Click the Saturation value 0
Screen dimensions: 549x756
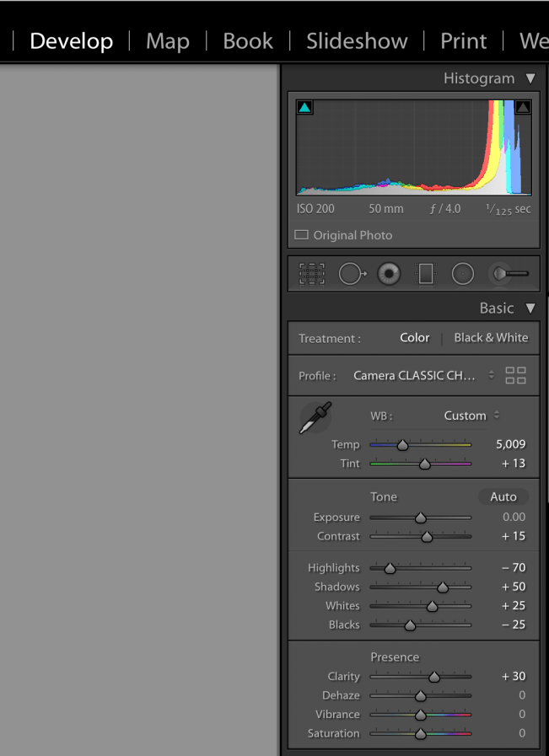point(522,733)
